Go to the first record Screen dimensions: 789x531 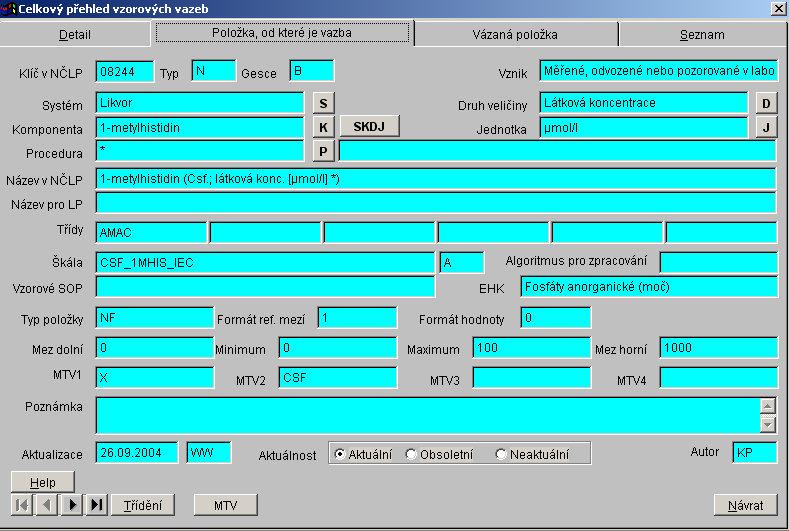(21, 505)
